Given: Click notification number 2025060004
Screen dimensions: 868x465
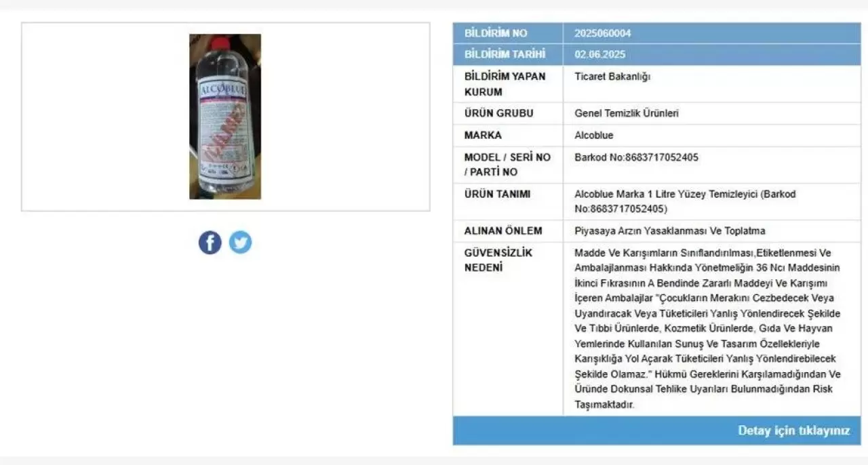Looking at the screenshot, I should 602,33.
